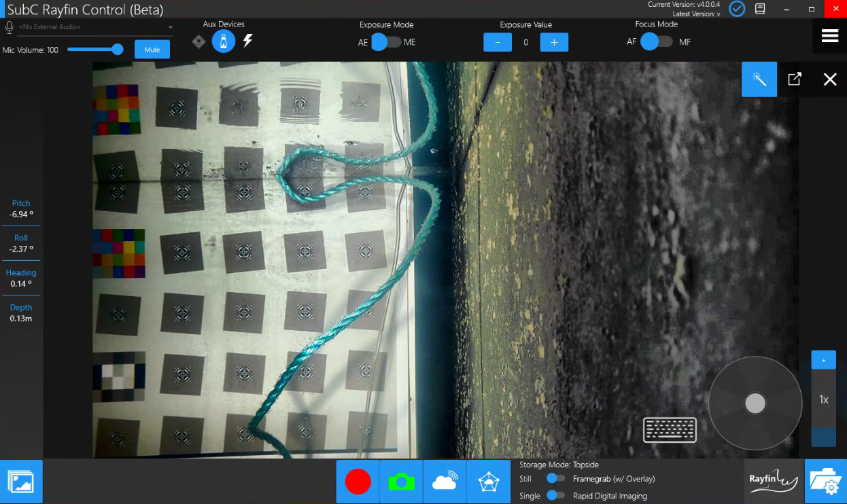847x504 pixels.
Task: Click the Mic Volume slider handle
Action: click(118, 50)
